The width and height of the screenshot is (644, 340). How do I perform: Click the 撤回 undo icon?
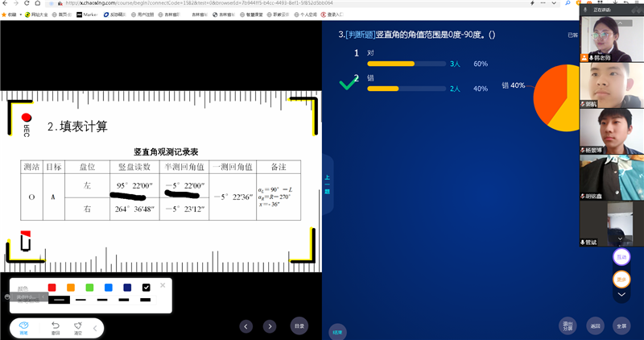click(x=56, y=327)
